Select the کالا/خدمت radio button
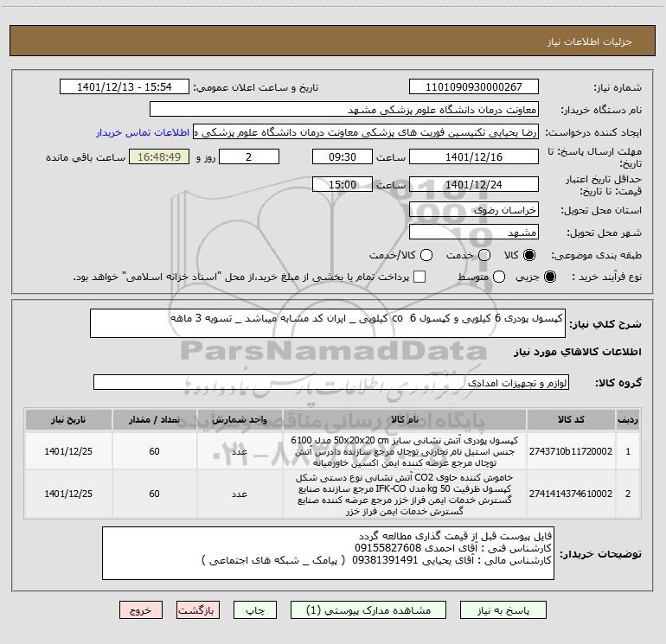Screen dimensions: 666x644 click(426, 255)
